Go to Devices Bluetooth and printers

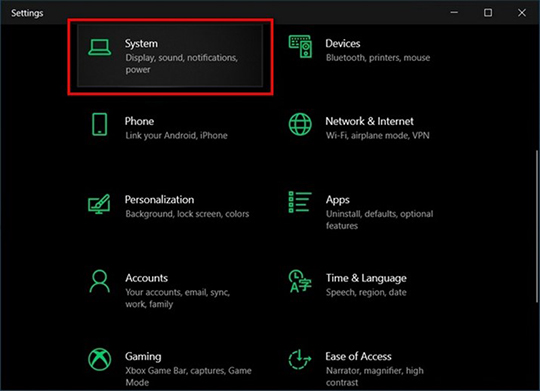(x=378, y=58)
